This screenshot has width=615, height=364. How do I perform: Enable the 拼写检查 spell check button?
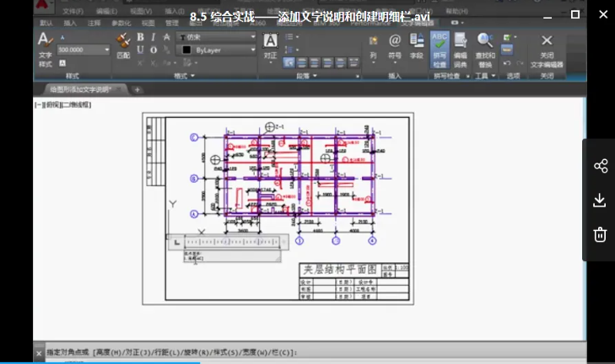coord(440,51)
